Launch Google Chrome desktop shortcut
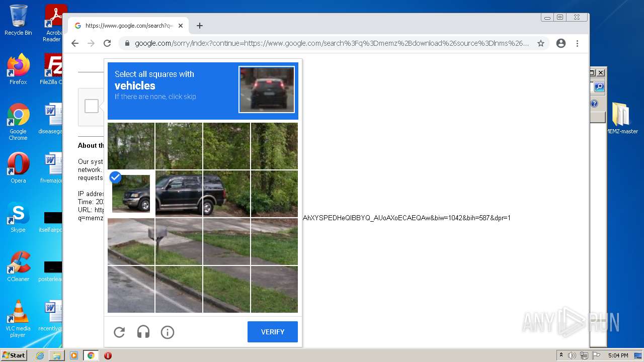This screenshot has width=644, height=362. pos(18,122)
